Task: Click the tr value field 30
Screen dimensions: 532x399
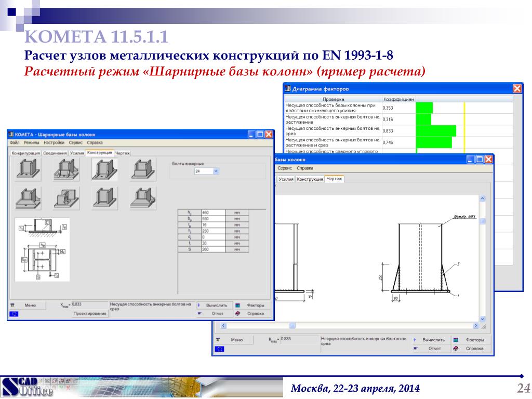Action: tap(213, 243)
